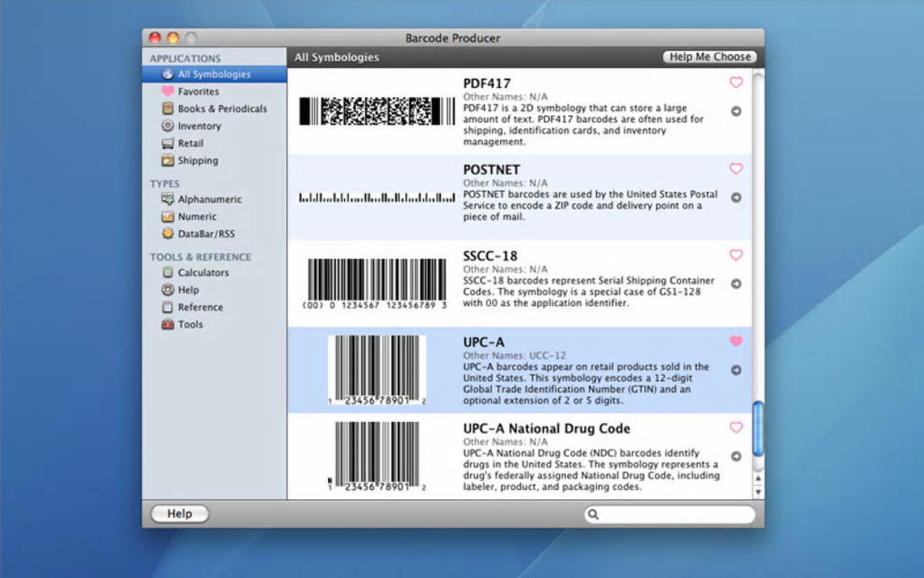This screenshot has width=924, height=578.
Task: Click the bottom Help button
Action: [179, 514]
